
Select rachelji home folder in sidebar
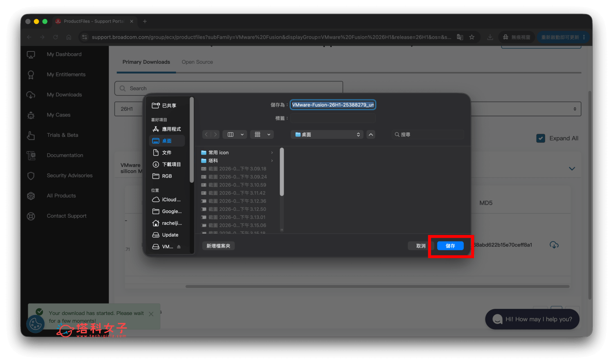pyautogui.click(x=167, y=223)
